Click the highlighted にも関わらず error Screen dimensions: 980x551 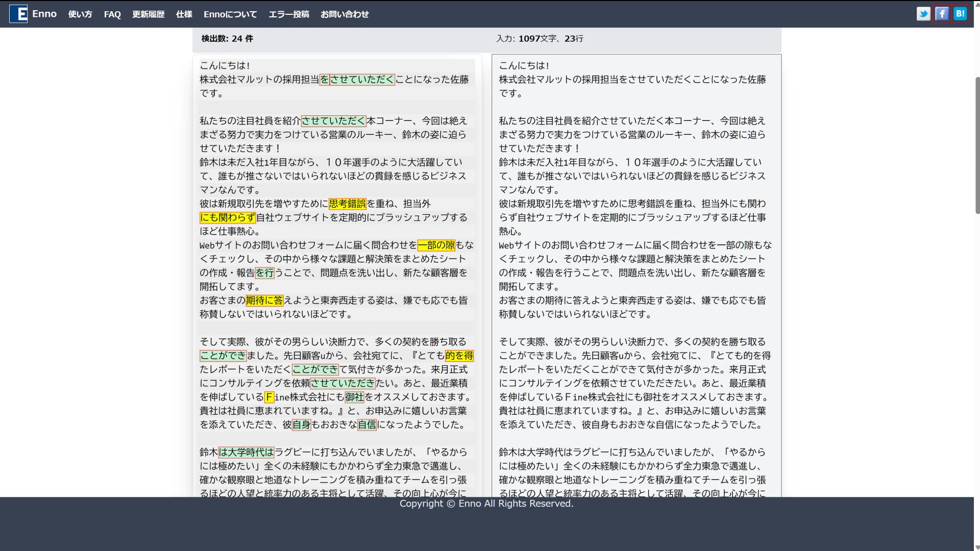(x=228, y=217)
